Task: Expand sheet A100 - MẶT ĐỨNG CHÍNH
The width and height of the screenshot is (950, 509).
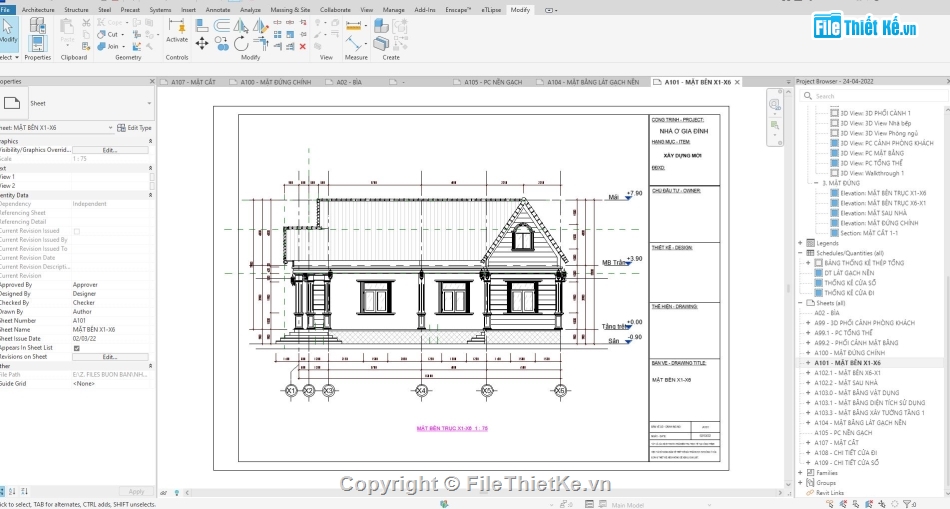Action: [808, 353]
